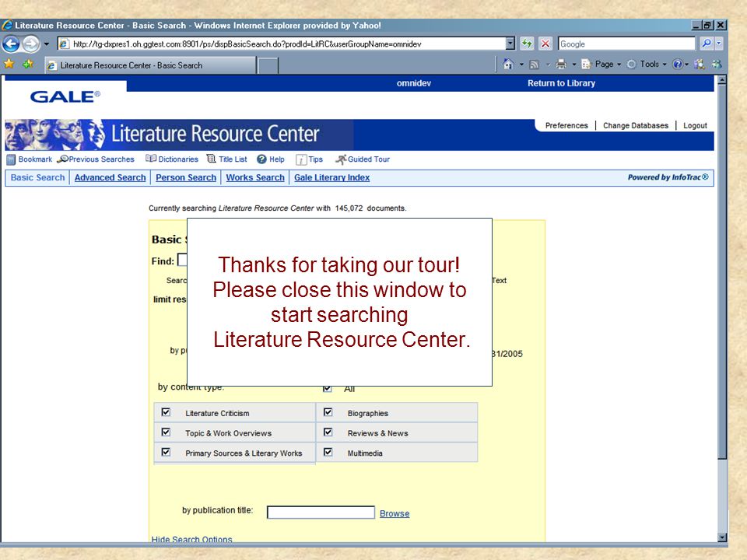
Task: Click the page scrollbar down arrow
Action: [722, 537]
